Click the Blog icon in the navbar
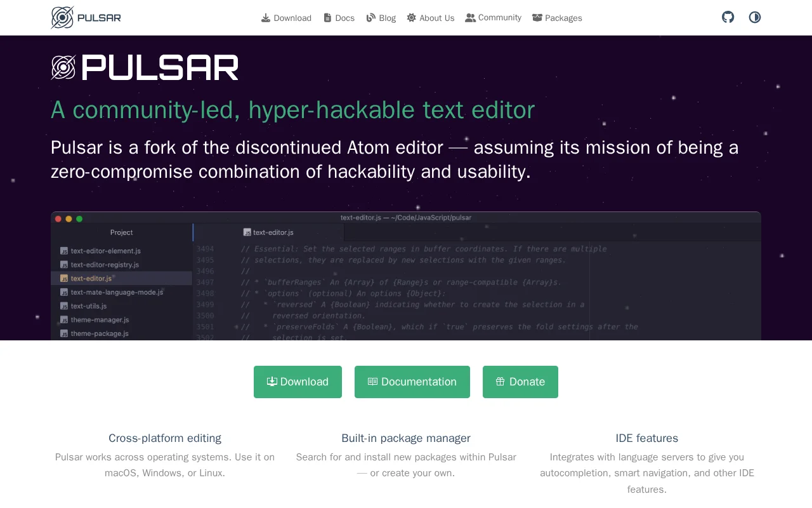The height and width of the screenshot is (508, 812). coord(371,18)
